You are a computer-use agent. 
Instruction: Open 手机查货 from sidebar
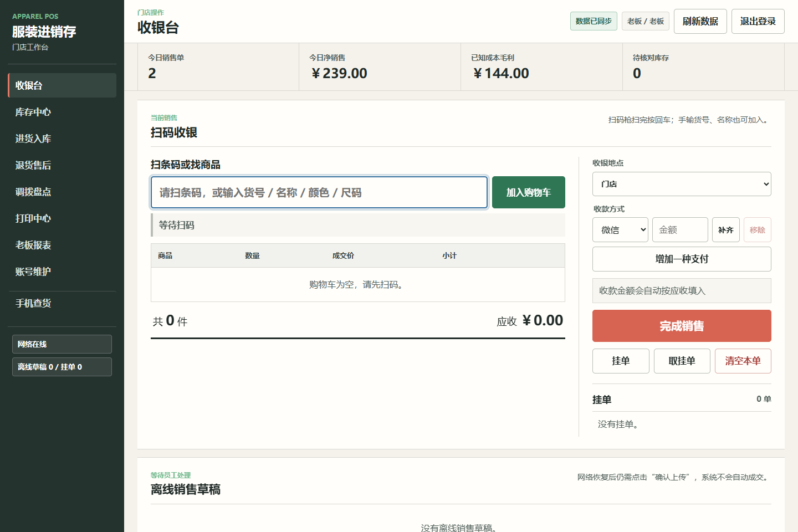62,303
